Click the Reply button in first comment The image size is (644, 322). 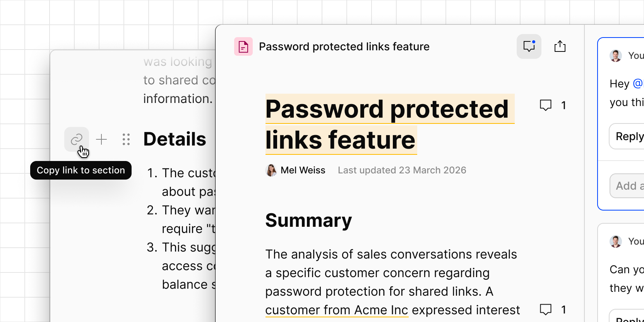627,136
